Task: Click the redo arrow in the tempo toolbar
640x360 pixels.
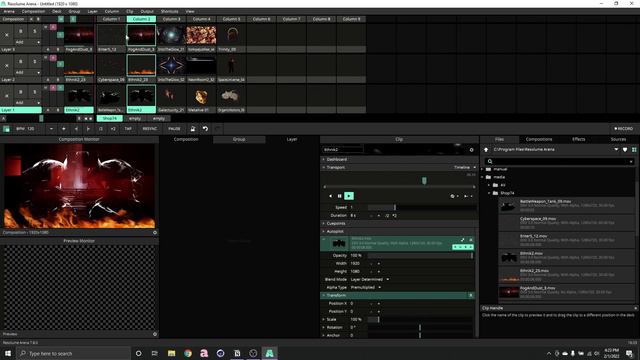Action: click(x=218, y=129)
